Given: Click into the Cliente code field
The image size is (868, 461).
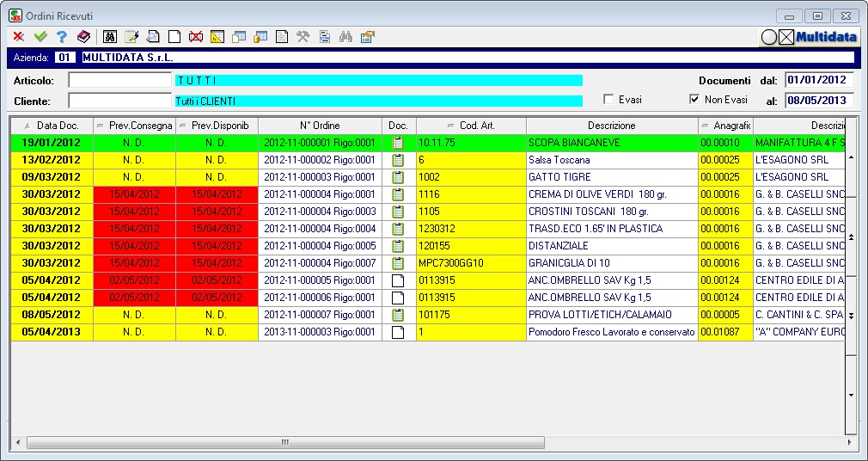Looking at the screenshot, I should tap(120, 101).
